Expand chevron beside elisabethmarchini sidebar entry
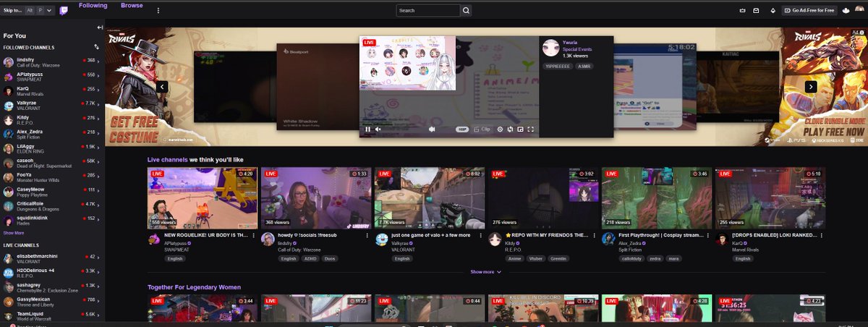 point(99,257)
